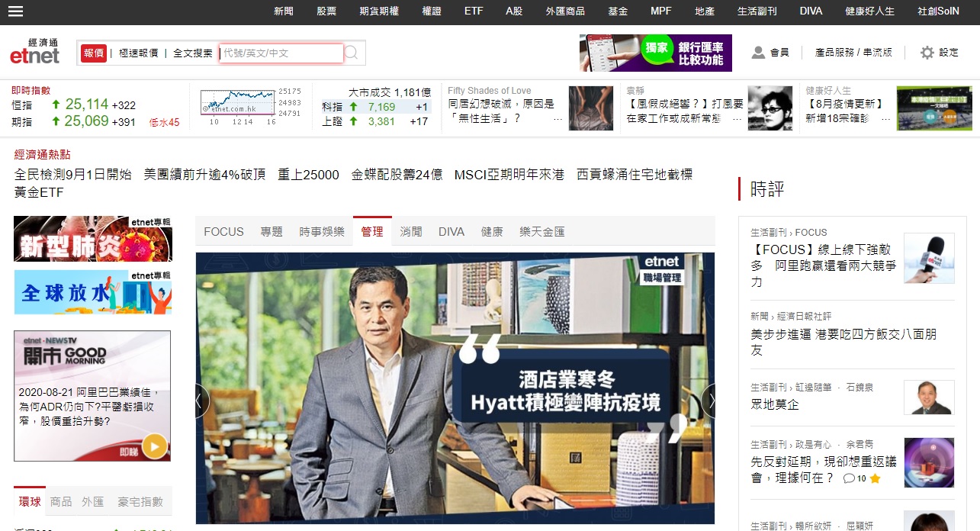Click the etnet logo
Screen dimensions: 980x531
pos(34,51)
